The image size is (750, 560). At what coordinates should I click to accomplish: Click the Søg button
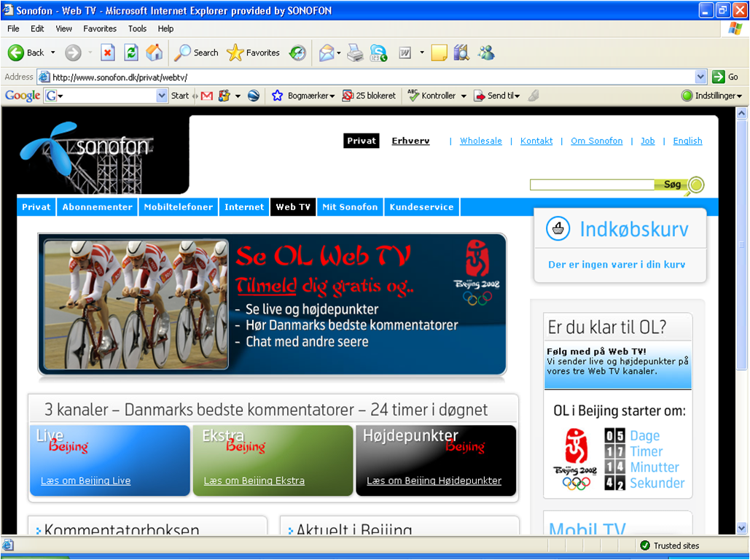tap(671, 184)
